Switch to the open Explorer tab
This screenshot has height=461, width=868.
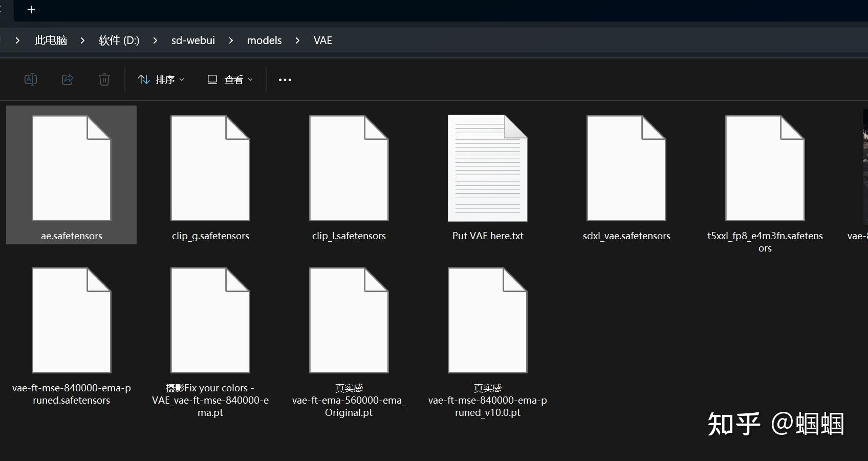point(4,9)
